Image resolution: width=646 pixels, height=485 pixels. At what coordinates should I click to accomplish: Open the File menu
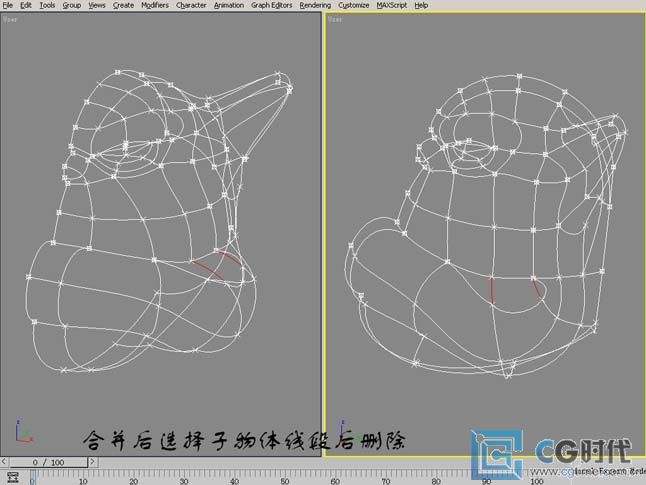point(7,5)
